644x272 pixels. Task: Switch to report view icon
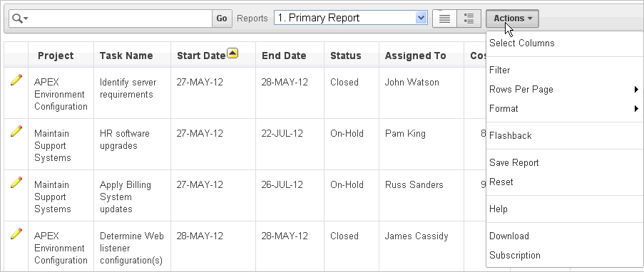tap(444, 19)
